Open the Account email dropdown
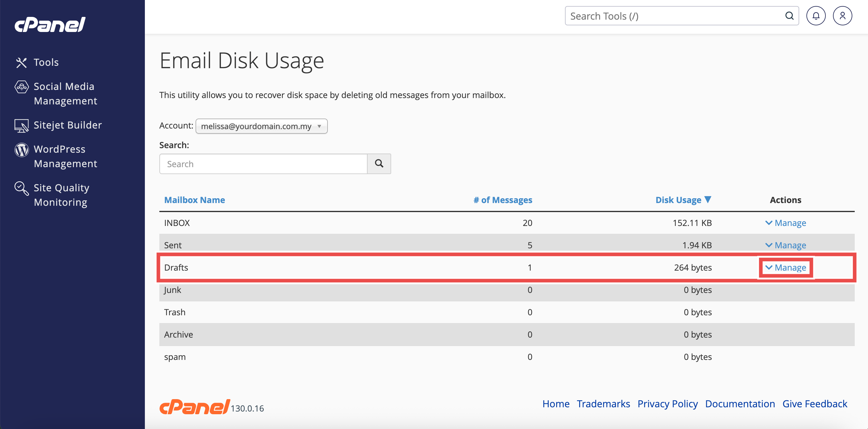Screen dimensions: 868x429 (x=261, y=126)
